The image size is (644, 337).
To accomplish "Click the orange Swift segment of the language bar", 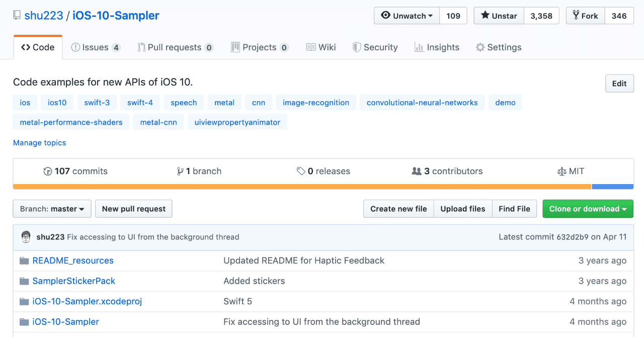I will click(302, 187).
